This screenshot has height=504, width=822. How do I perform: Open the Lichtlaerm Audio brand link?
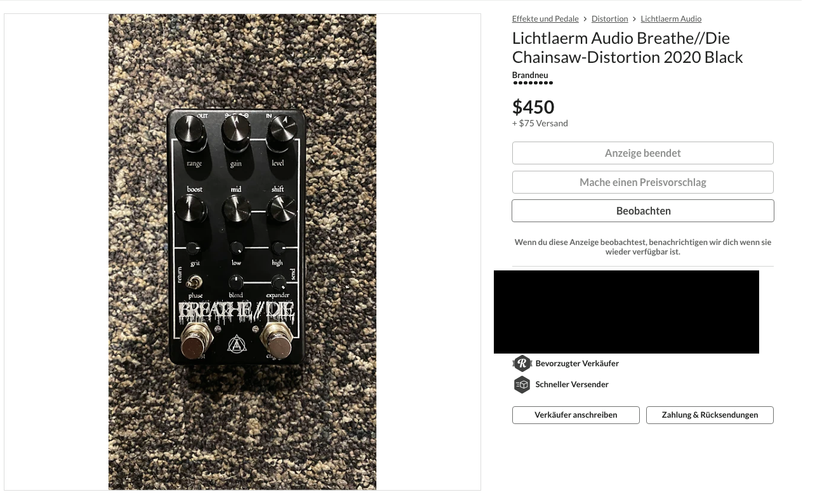[671, 19]
